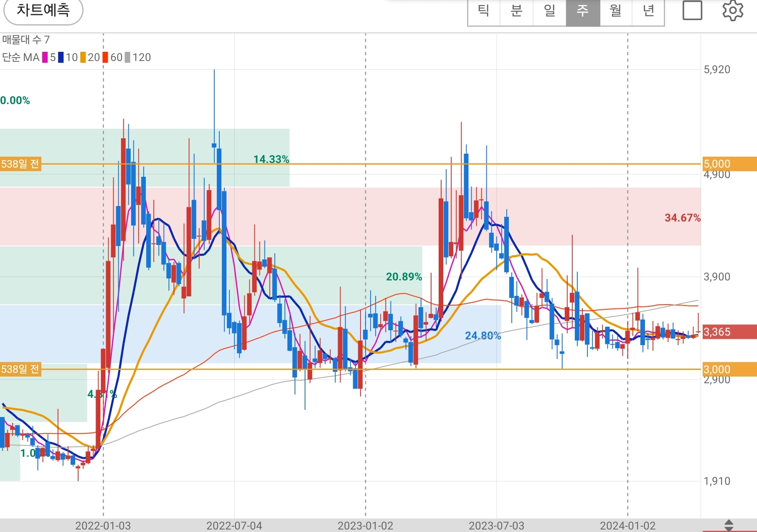Click the 2023-01-02 date axis label
The image size is (757, 532).
point(366,525)
